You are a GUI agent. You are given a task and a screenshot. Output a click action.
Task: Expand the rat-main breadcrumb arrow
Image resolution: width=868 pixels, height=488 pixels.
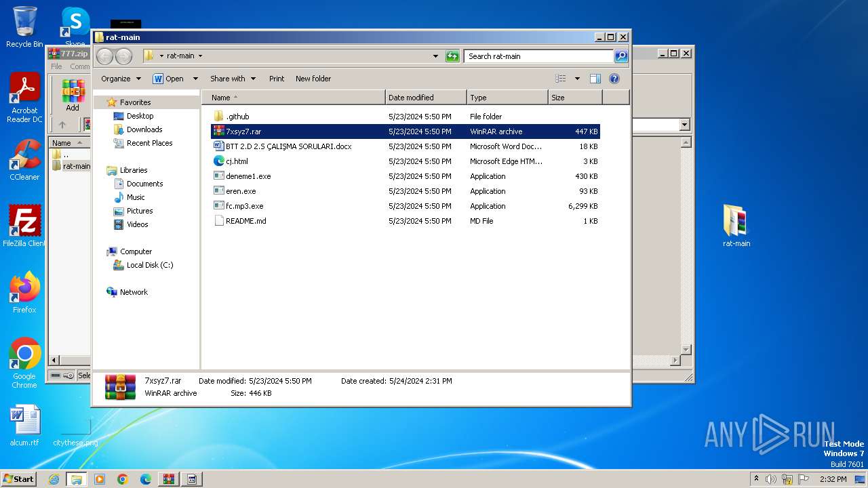[200, 56]
